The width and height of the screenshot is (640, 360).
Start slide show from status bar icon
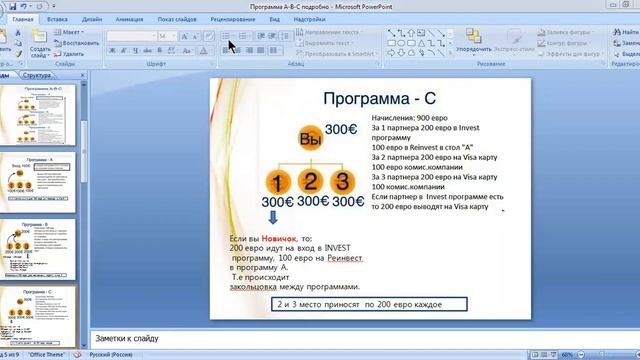pos(553,355)
